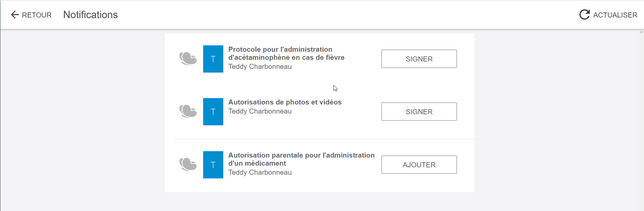Sign the Autorisations de photos et vidéos
Viewport: 644px width, 211px height.
[x=419, y=112]
